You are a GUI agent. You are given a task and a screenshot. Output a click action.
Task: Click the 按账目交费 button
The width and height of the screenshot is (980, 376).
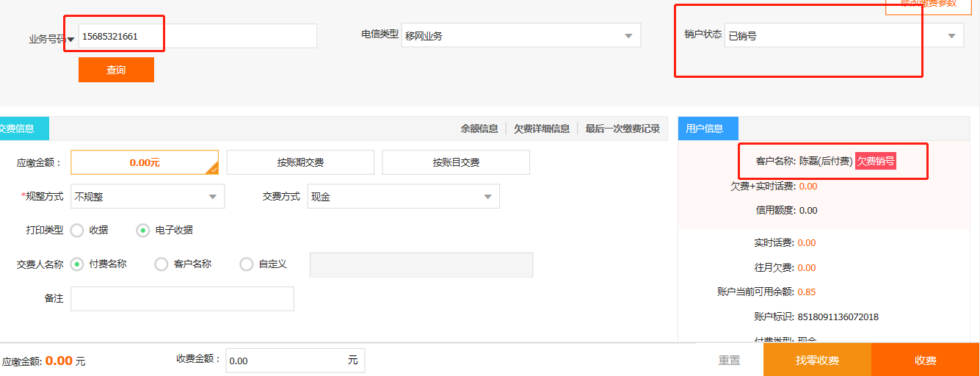456,162
